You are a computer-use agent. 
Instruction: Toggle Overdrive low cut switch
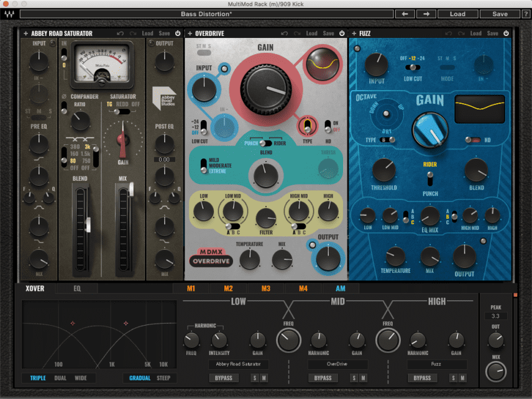click(204, 127)
